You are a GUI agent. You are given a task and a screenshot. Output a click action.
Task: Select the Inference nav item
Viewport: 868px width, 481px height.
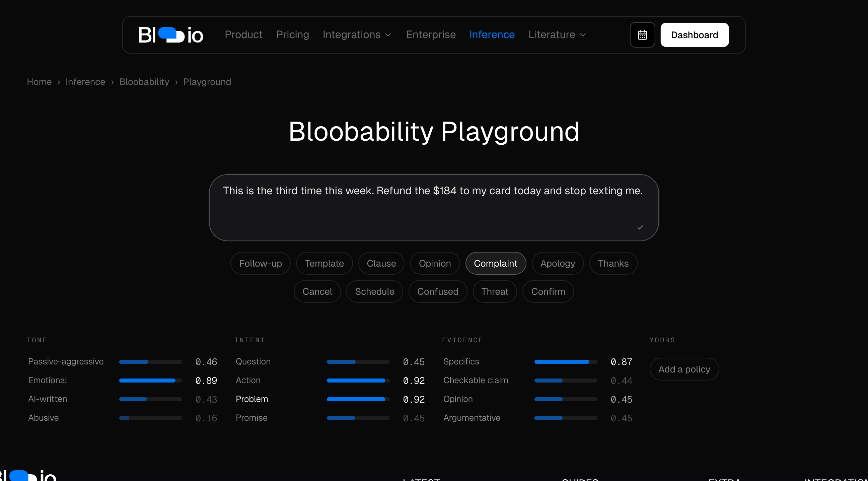(492, 35)
